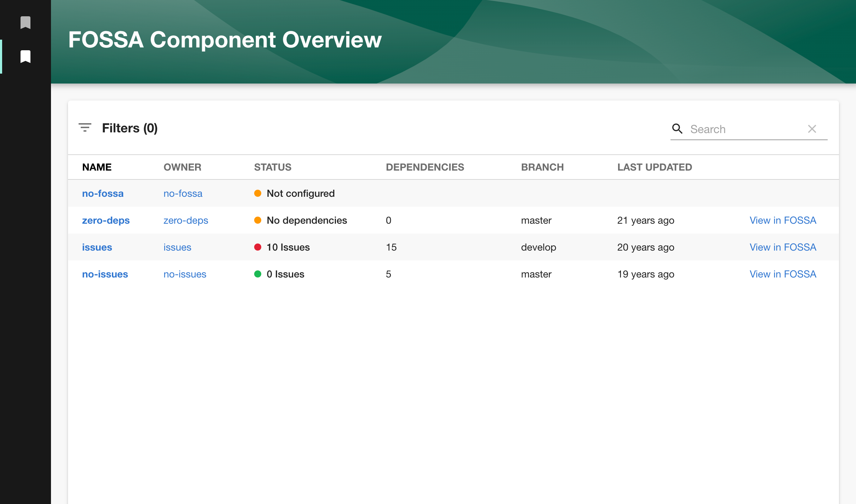Sort by BRANCH column header

pyautogui.click(x=542, y=167)
